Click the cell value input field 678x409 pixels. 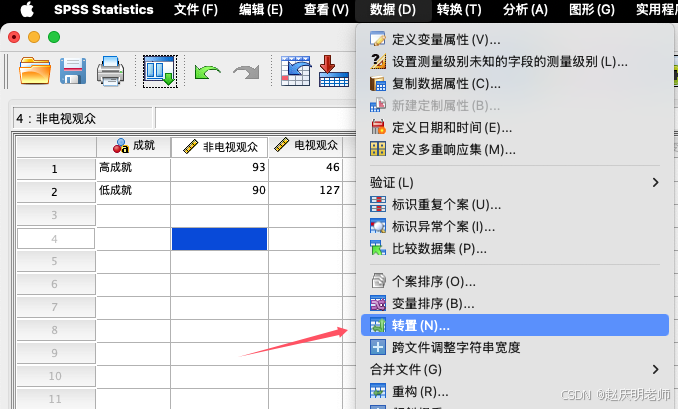point(255,118)
